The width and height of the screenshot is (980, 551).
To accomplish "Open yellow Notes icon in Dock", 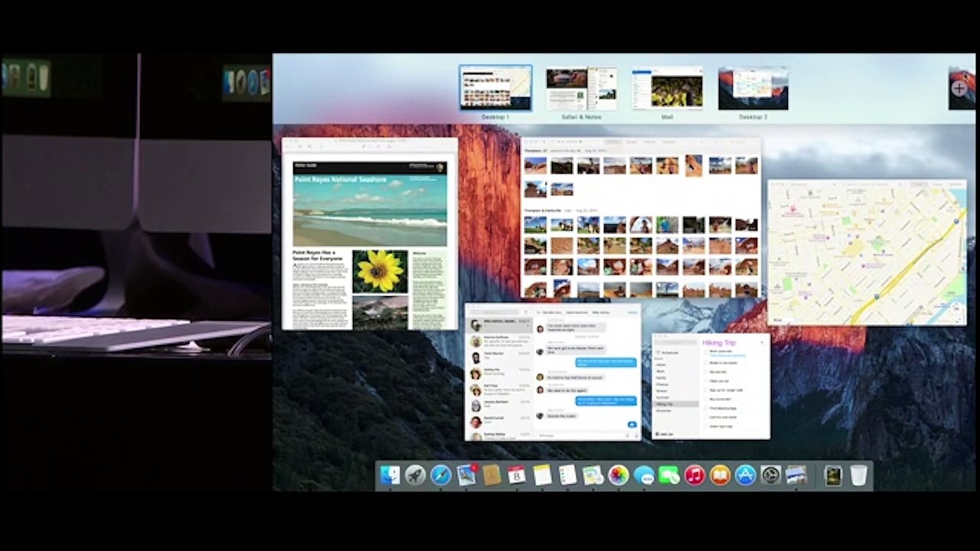I will tap(542, 475).
